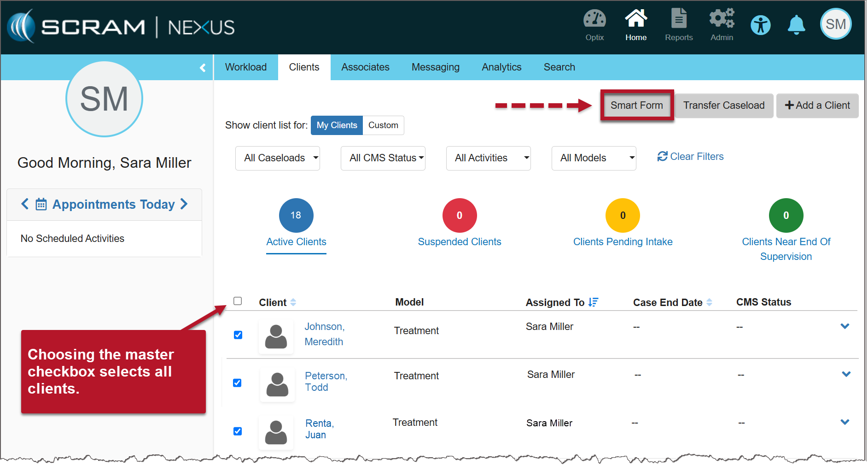The width and height of the screenshot is (868, 471).
Task: Uncheck Renta, Juan's checkbox
Action: (x=238, y=431)
